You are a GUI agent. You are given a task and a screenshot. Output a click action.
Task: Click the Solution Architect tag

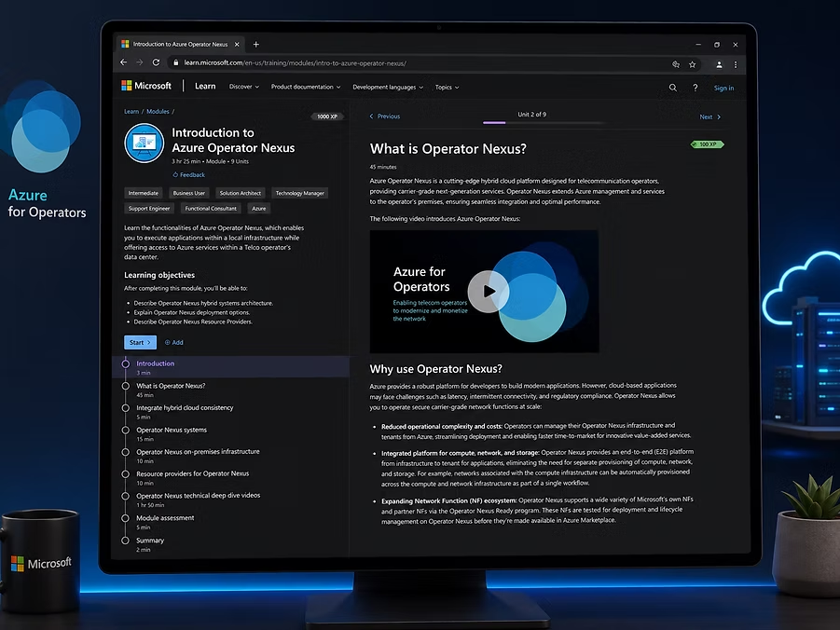coord(240,193)
